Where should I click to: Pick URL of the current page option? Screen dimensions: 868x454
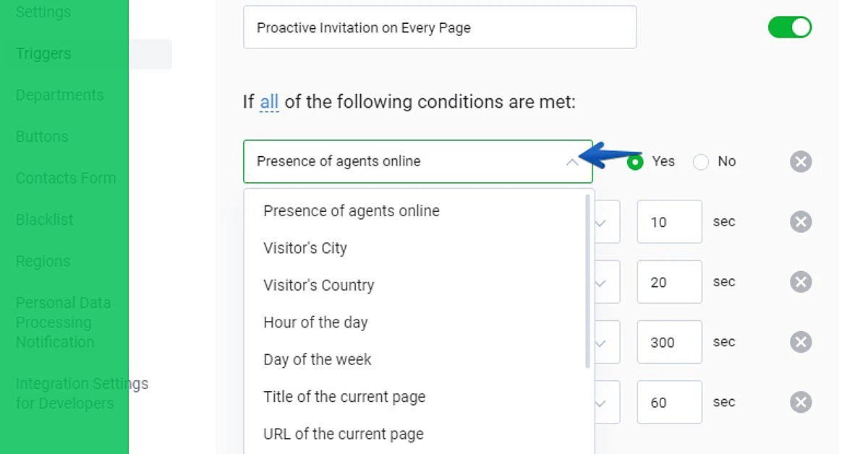[342, 433]
